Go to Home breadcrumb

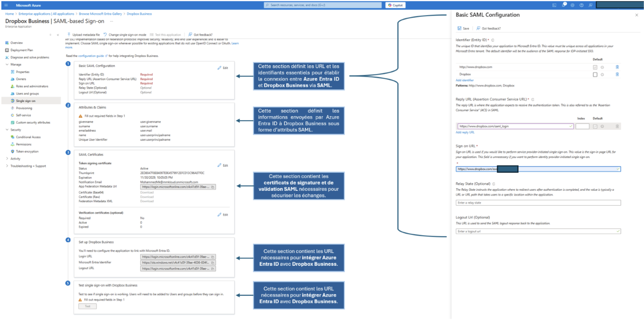click(x=9, y=14)
